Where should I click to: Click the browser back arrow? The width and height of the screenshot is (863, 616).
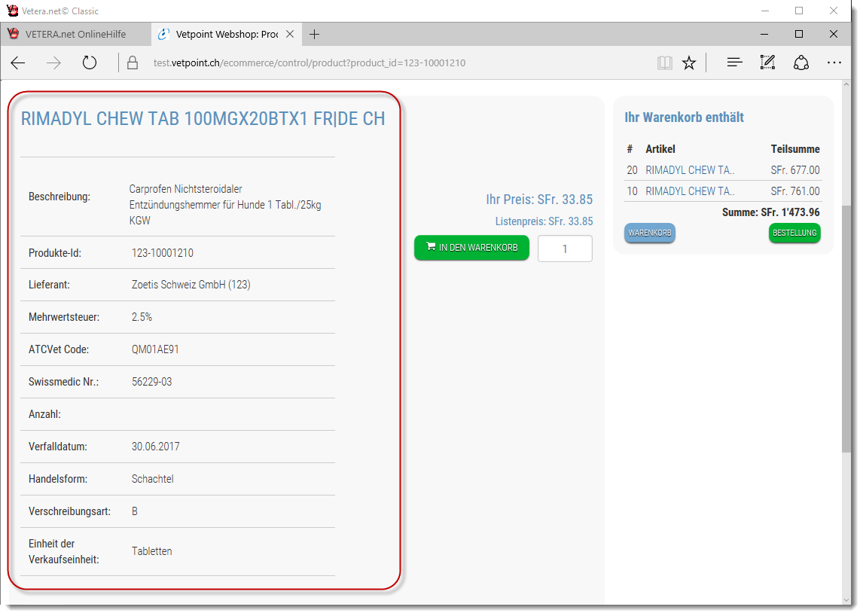18,63
